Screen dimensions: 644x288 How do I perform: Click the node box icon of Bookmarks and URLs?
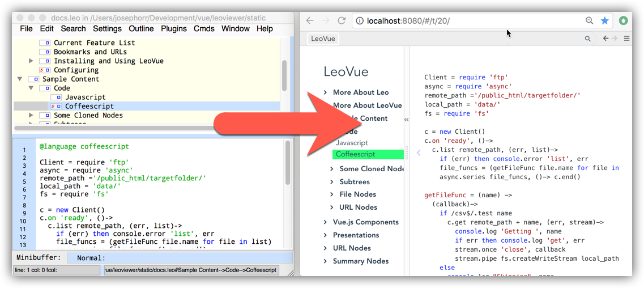(x=45, y=52)
